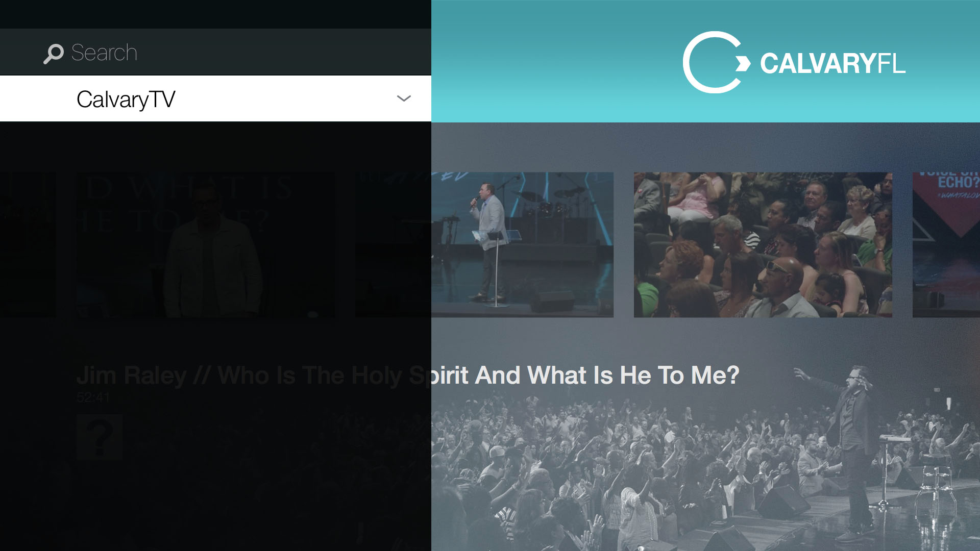980x551 pixels.
Task: Click the magnifying glass search icon
Action: point(54,53)
